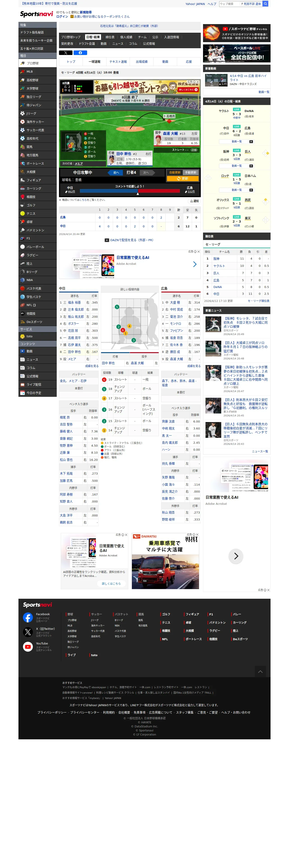This screenshot has height=868, width=289.
Task: Open MLB in the left sidebar
Action: (37, 71)
